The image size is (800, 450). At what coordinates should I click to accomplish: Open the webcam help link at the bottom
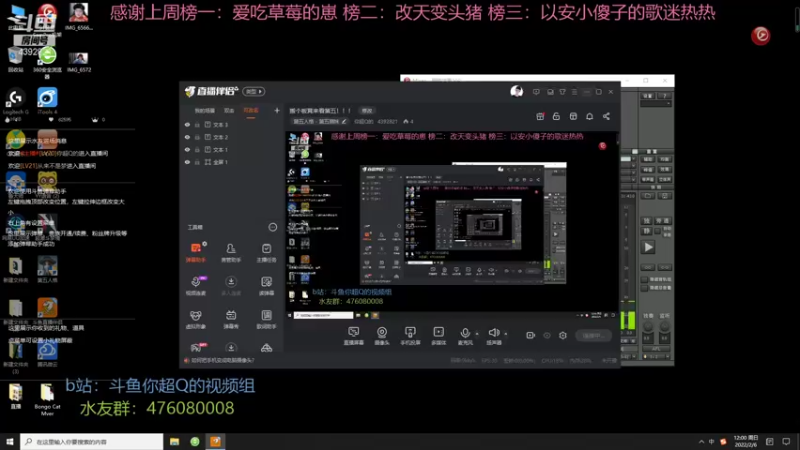pyautogui.click(x=222, y=360)
